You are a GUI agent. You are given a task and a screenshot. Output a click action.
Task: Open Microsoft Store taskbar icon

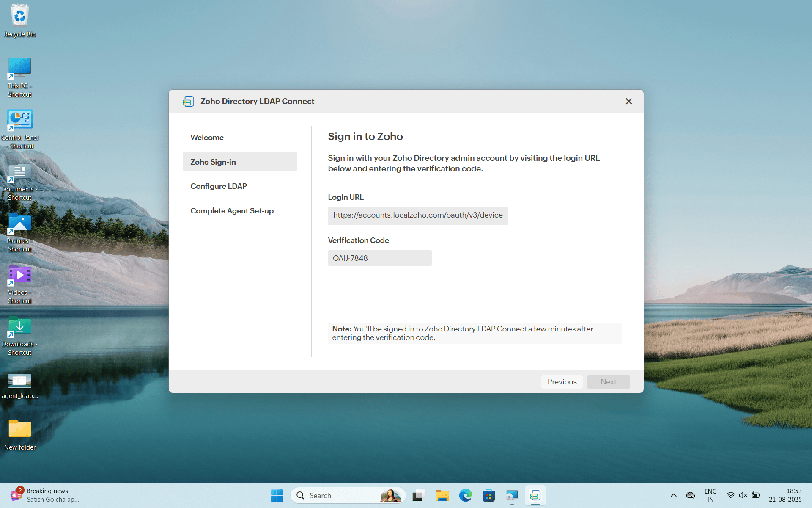(x=488, y=495)
